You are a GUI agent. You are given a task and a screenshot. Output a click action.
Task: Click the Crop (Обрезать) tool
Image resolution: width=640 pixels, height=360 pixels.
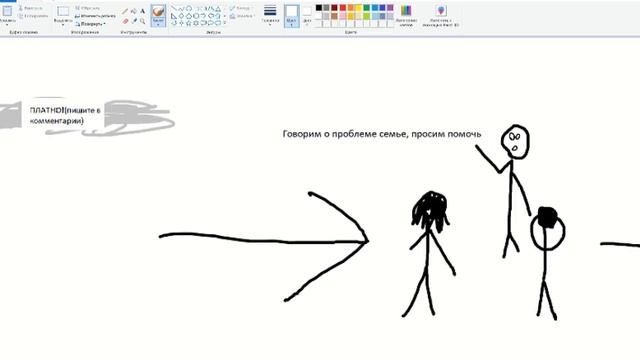87,8
